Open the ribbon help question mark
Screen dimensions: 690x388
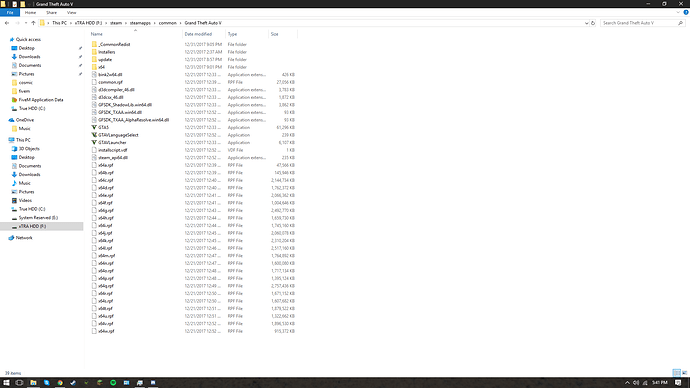686,12
